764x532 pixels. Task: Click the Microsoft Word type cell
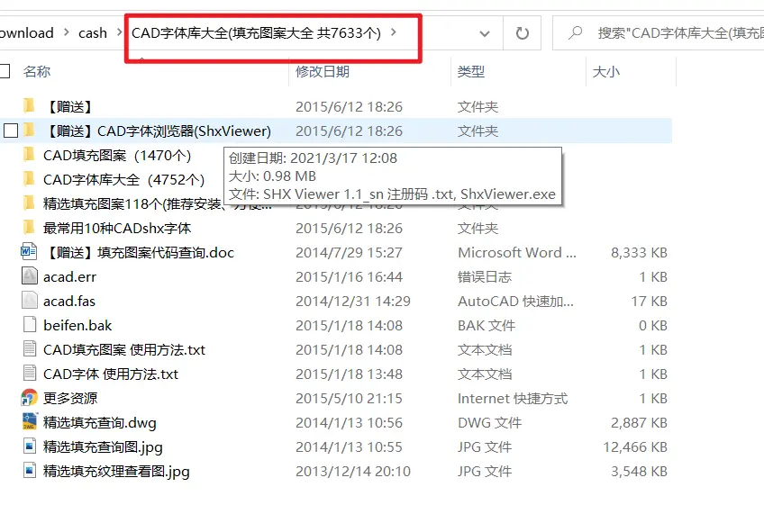click(x=517, y=253)
